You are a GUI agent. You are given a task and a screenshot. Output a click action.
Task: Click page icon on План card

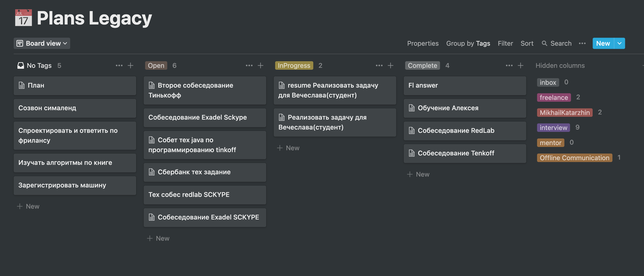22,85
